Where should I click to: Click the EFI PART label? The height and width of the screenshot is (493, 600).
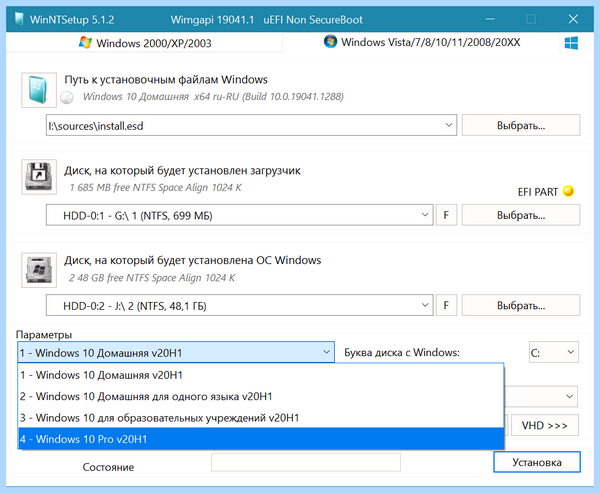538,192
